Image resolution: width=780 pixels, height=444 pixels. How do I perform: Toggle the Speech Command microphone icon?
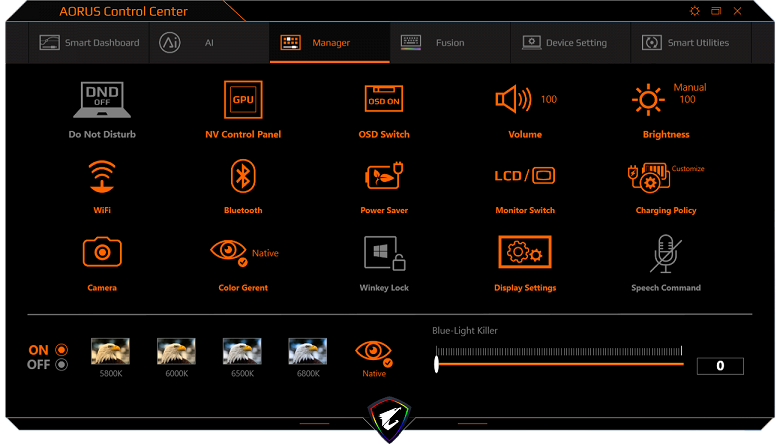pyautogui.click(x=666, y=254)
